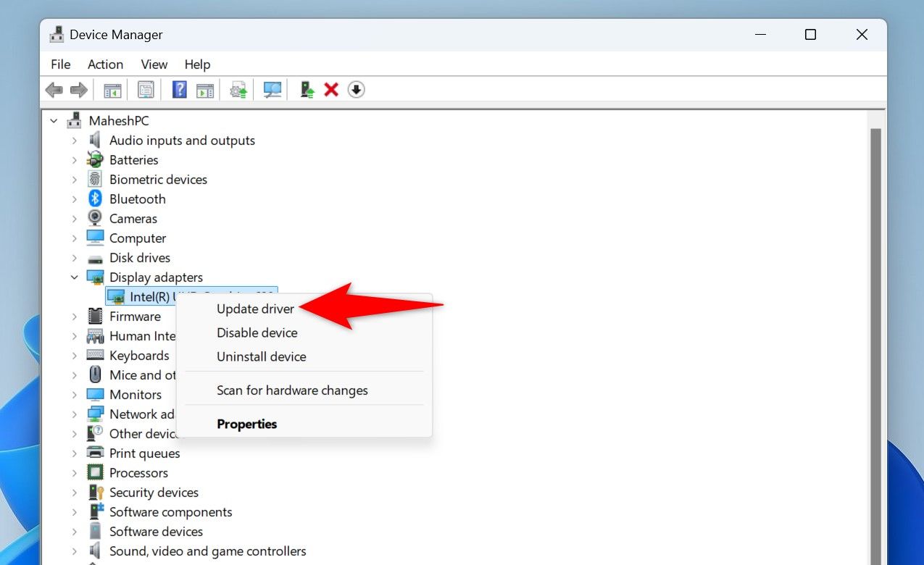Image resolution: width=924 pixels, height=565 pixels.
Task: Open the Action menu
Action: point(106,64)
